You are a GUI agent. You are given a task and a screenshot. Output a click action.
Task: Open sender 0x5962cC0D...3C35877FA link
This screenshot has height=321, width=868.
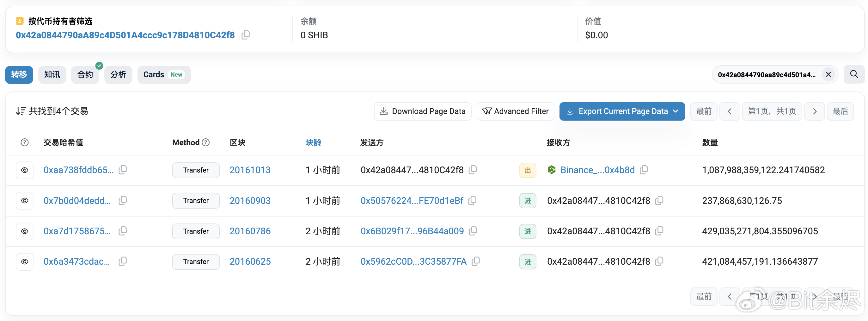tap(413, 261)
